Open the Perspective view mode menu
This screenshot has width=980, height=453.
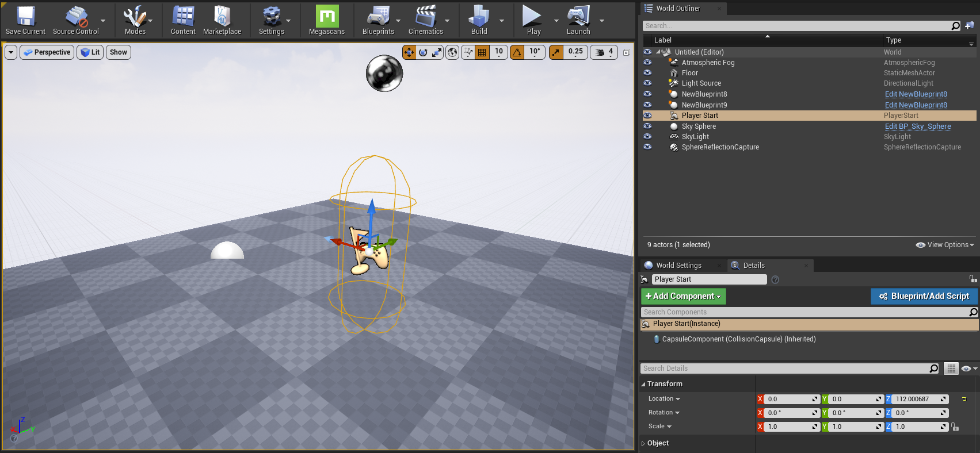tap(47, 52)
